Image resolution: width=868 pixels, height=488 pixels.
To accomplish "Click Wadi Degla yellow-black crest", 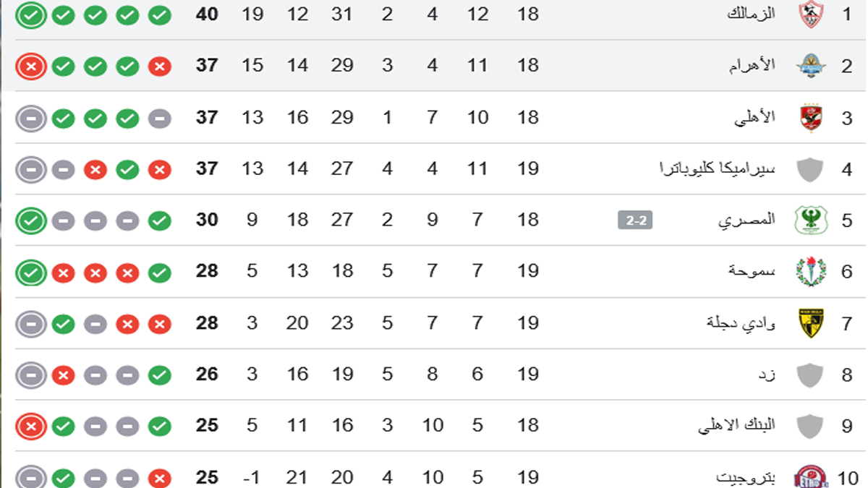I will tap(810, 323).
